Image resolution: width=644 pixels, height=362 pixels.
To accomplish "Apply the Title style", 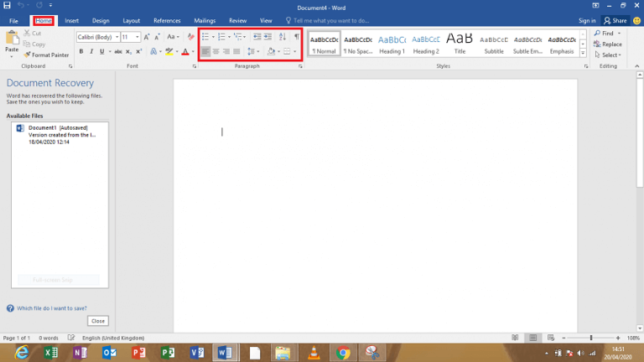I will click(460, 44).
